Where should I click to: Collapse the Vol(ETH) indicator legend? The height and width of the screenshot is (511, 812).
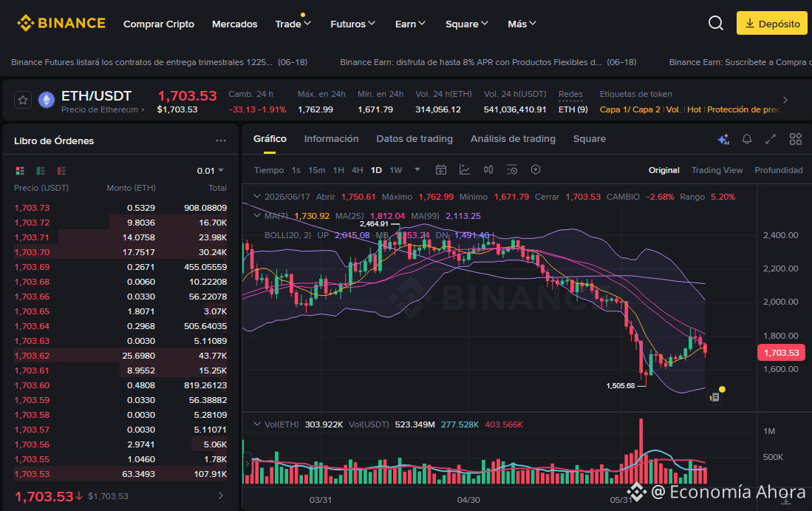click(256, 424)
